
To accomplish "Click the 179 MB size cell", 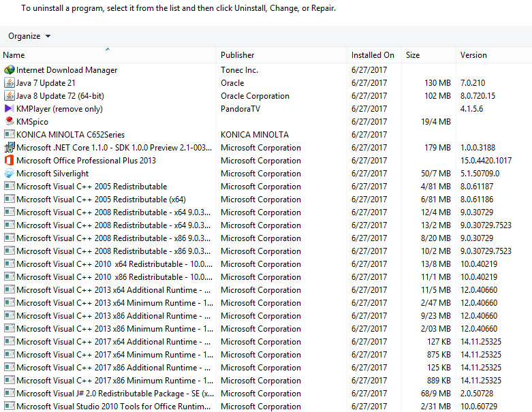I will [x=437, y=148].
